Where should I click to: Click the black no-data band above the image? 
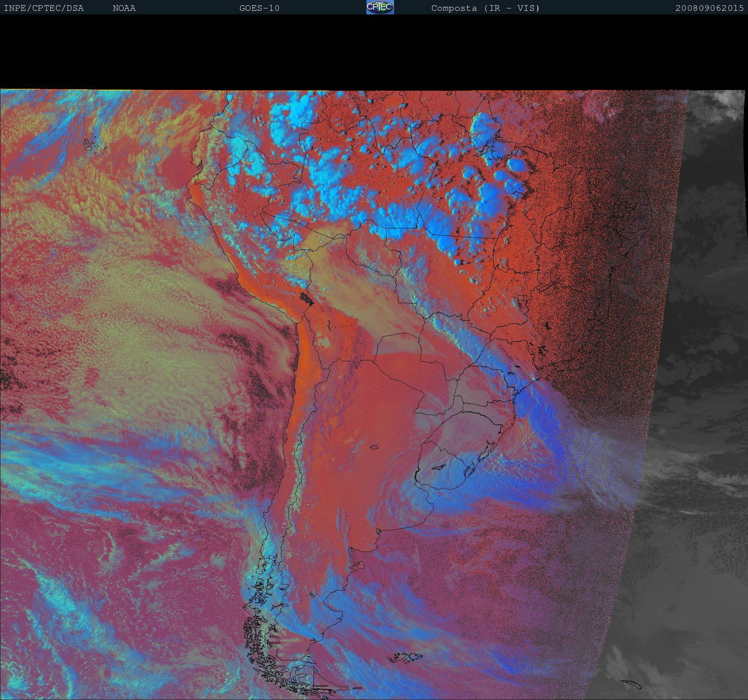pyautogui.click(x=374, y=52)
